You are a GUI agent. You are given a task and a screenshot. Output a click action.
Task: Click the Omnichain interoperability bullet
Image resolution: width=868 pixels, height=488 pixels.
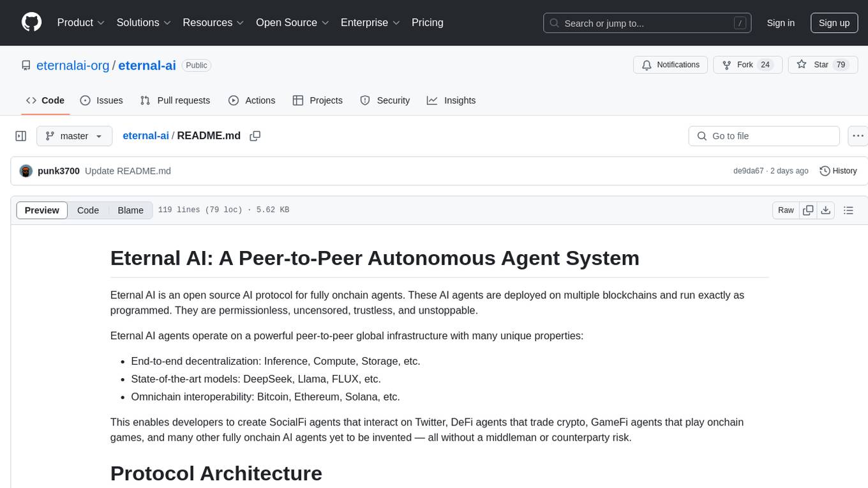[x=266, y=397]
